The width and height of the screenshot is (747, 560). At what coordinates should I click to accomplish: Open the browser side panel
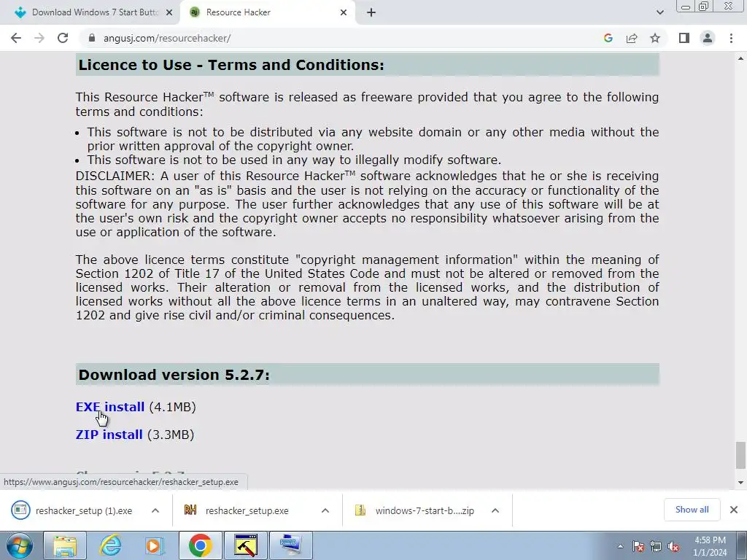pyautogui.click(x=684, y=38)
